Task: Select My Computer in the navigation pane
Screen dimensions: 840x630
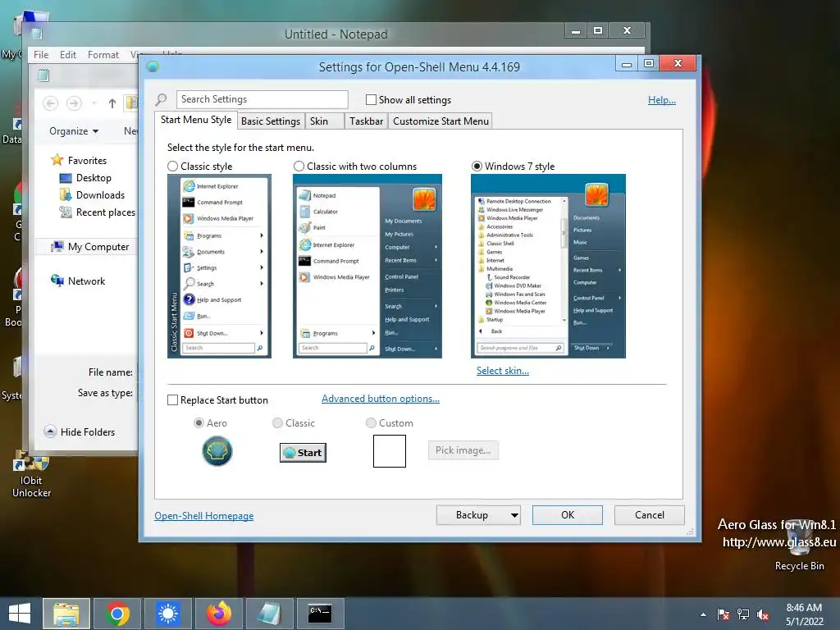Action: (90, 246)
